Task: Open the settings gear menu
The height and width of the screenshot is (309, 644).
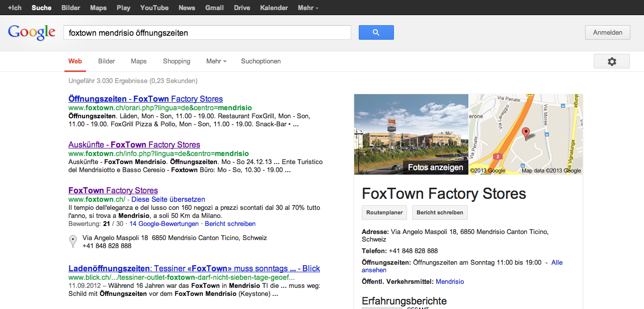Action: 611,61
